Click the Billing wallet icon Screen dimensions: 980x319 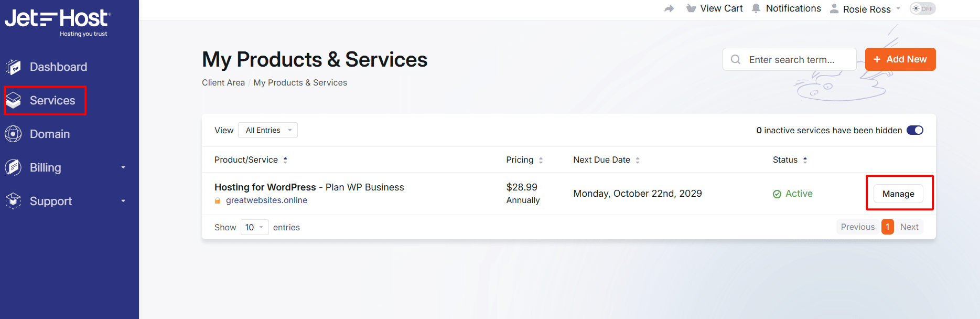tap(14, 167)
